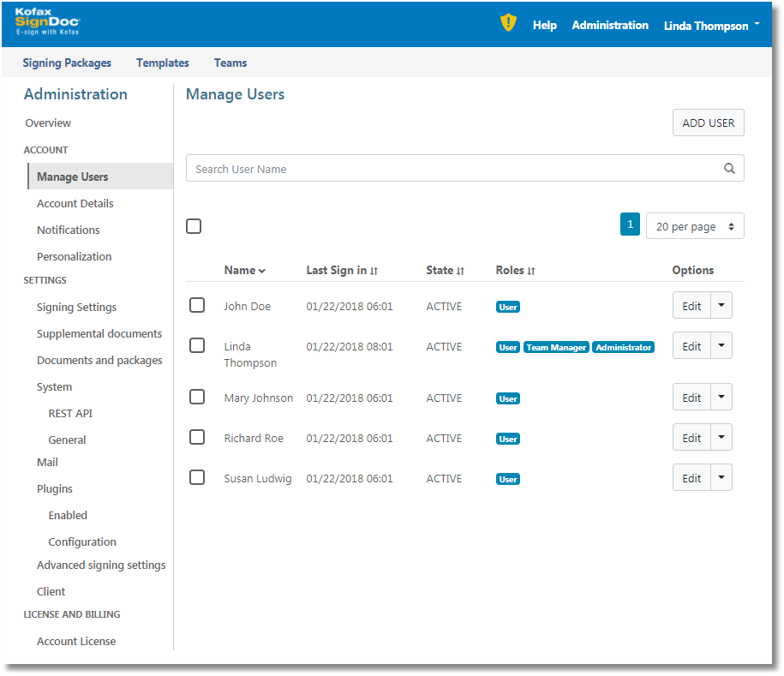
Task: Edit the Susan Ludwig user
Action: pyautogui.click(x=691, y=478)
